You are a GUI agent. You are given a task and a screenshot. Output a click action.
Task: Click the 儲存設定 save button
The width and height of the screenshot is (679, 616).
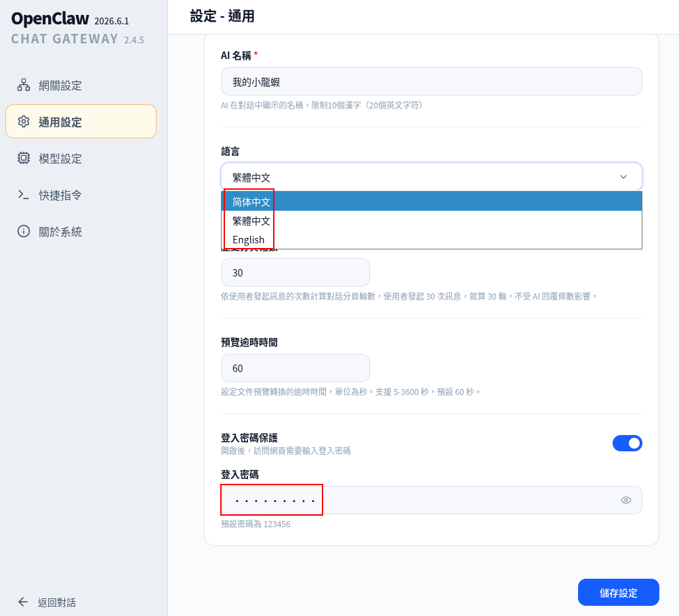coord(619,592)
